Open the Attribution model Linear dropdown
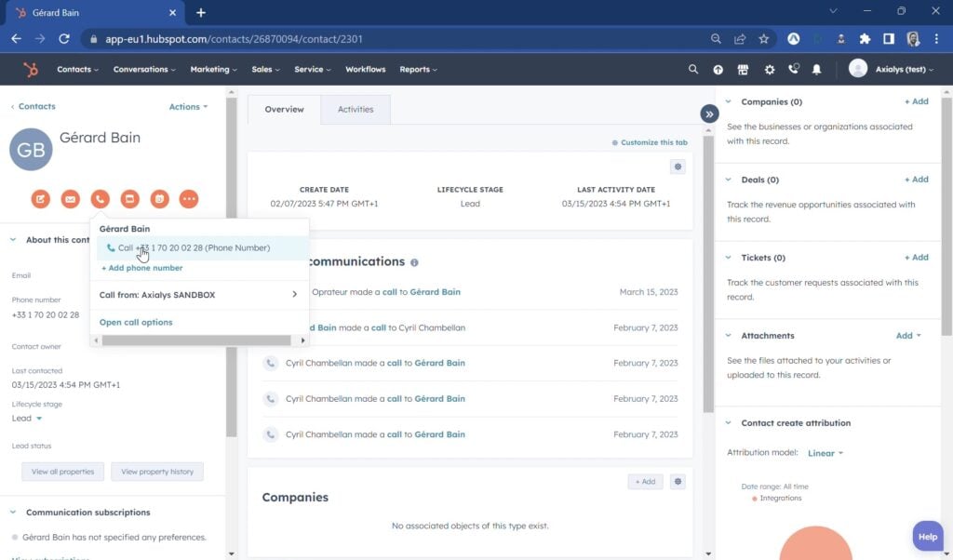This screenshot has height=560, width=953. pos(825,453)
